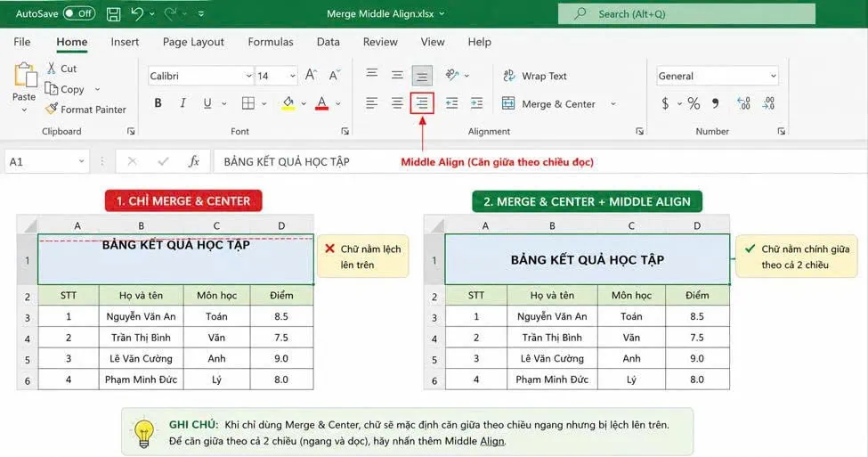This screenshot has width=868, height=457.
Task: Click the Decrease Indent icon
Action: point(451,103)
